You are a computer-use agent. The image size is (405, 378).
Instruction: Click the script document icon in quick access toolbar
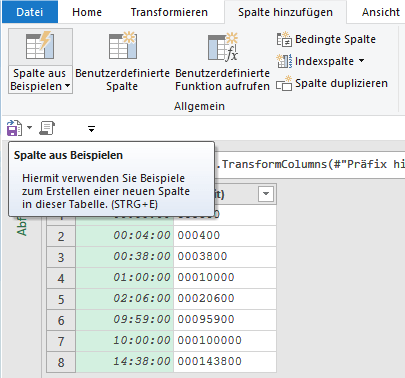pyautogui.click(x=47, y=128)
